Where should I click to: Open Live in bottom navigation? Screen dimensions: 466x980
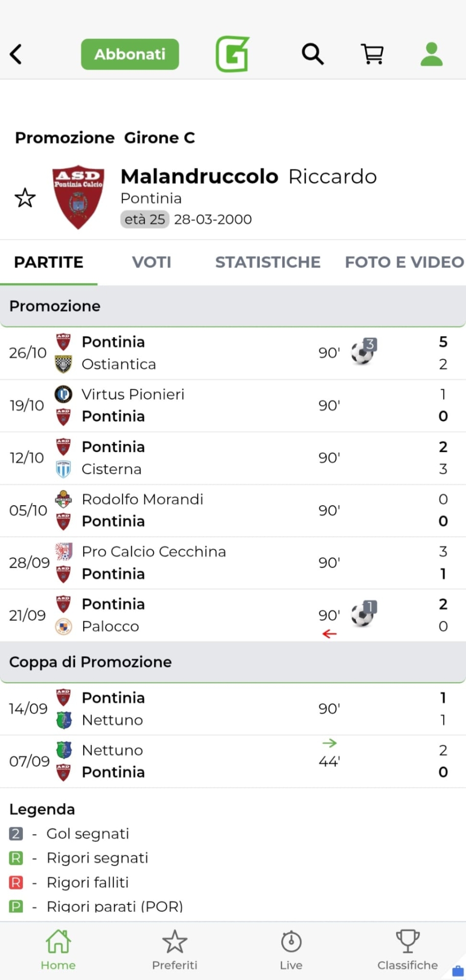pyautogui.click(x=291, y=950)
